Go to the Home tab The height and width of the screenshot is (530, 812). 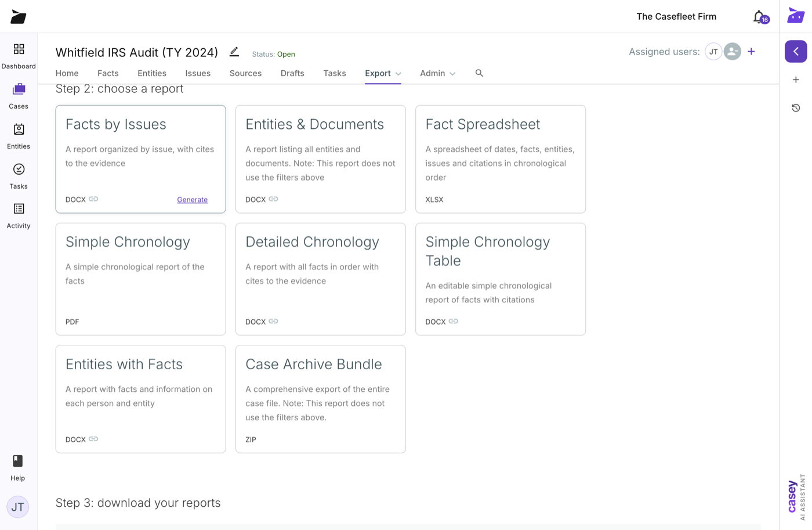tap(67, 73)
